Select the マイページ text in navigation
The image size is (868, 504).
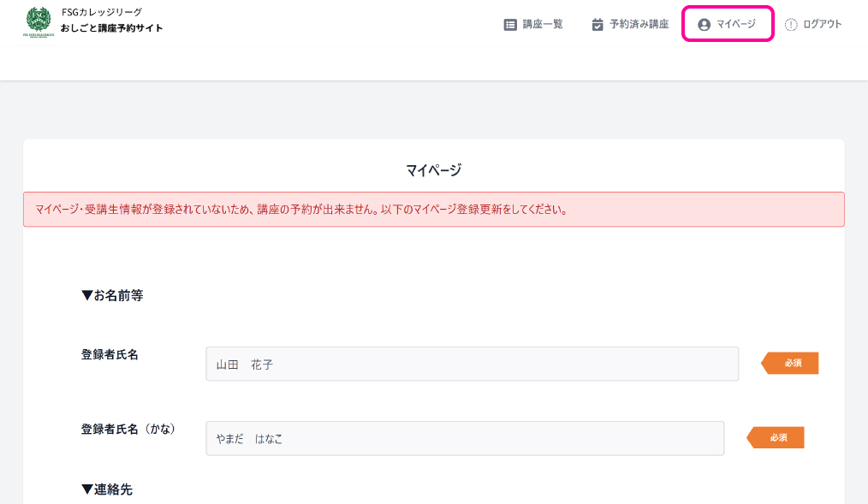[x=736, y=25]
